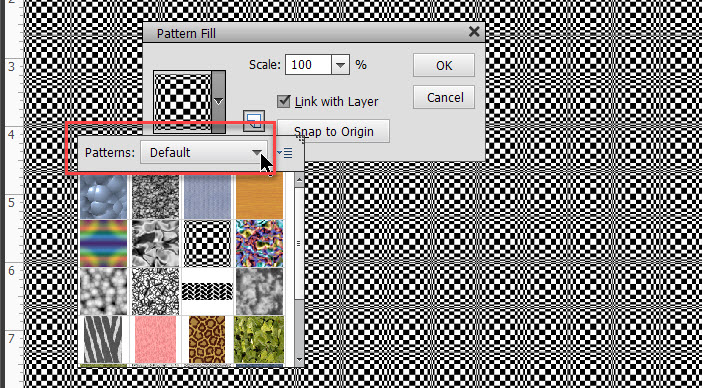This screenshot has height=388, width=702.
Task: Close the Pattern Fill dialog
Action: pos(474,32)
